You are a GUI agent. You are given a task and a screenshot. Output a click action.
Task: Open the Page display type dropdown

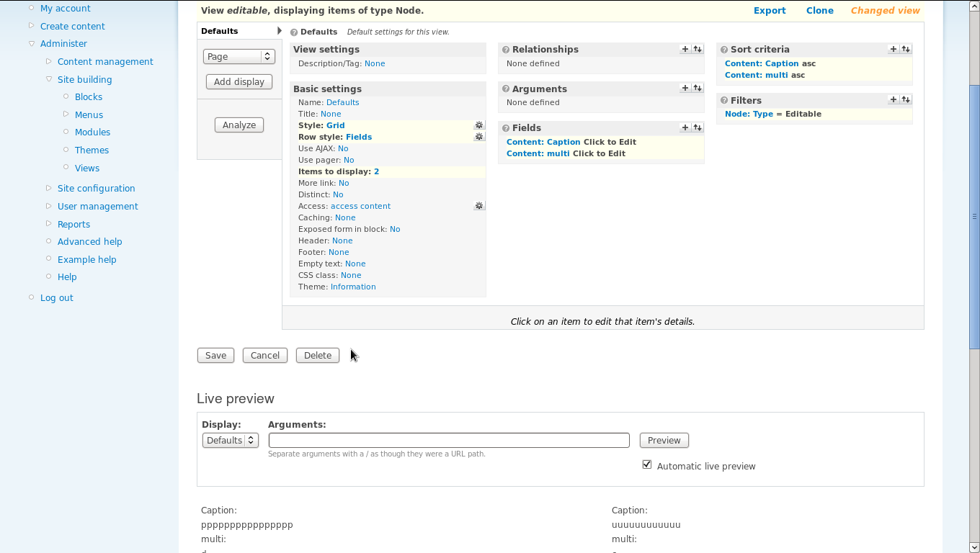239,56
